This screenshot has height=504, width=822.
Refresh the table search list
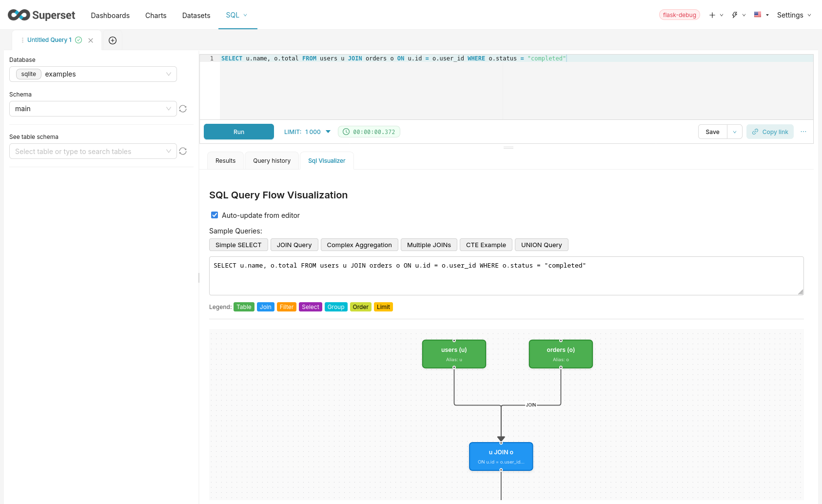tap(183, 151)
